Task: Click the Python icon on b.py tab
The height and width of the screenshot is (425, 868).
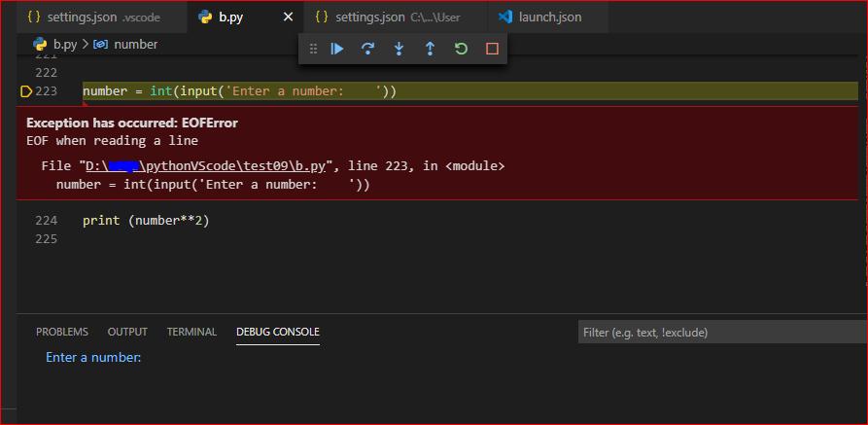Action: point(205,18)
